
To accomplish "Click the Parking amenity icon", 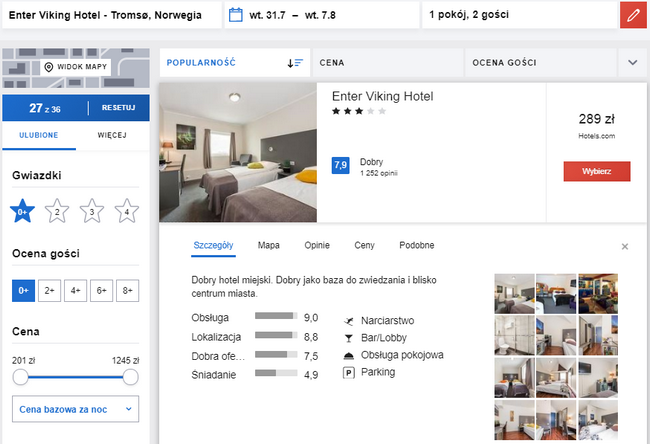I will point(349,373).
